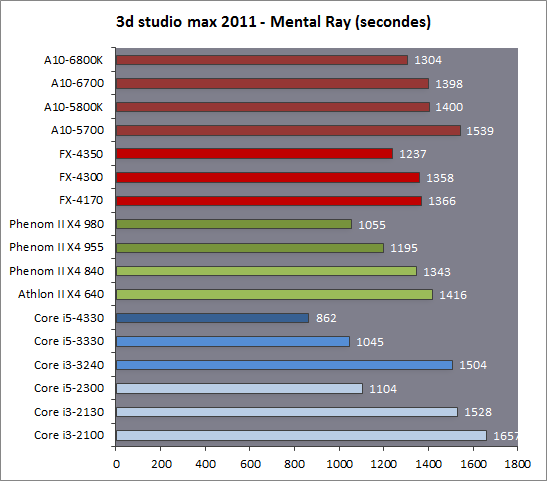Click the green Phenom II X4 955 bar
The width and height of the screenshot is (547, 481).
[250, 248]
